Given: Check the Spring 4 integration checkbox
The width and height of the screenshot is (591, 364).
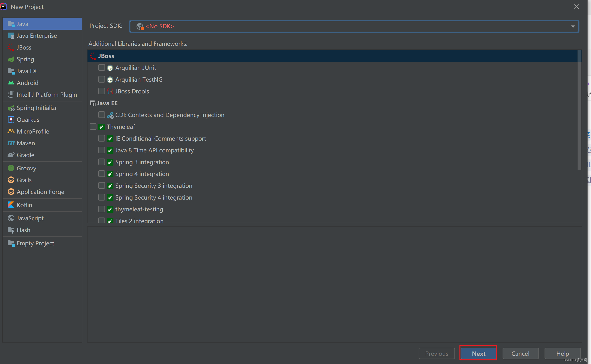Looking at the screenshot, I should pyautogui.click(x=102, y=174).
